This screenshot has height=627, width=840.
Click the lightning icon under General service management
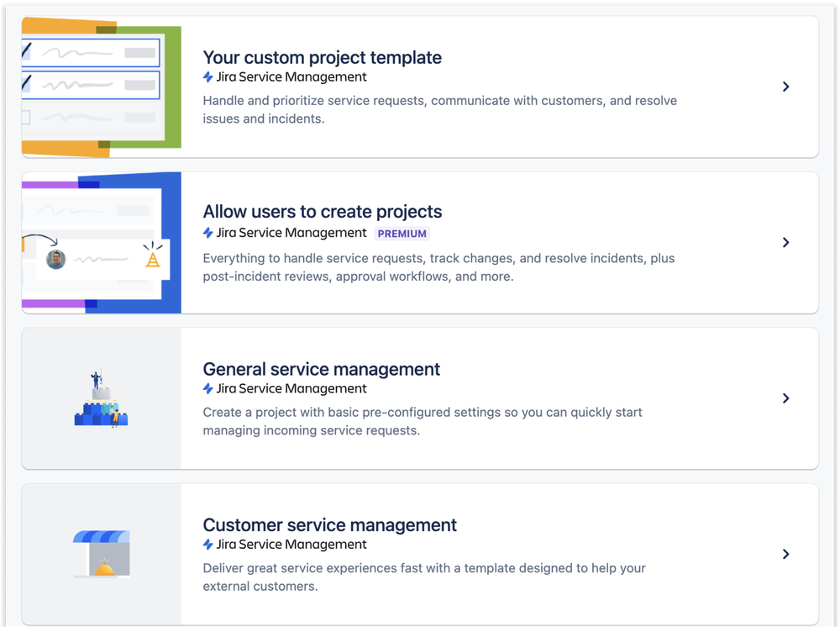coord(207,388)
